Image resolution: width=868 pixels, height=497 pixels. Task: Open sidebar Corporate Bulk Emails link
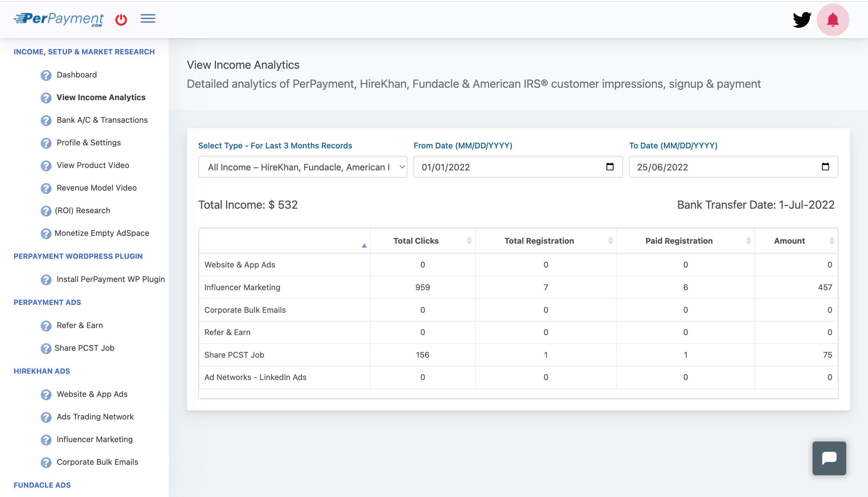[97, 462]
